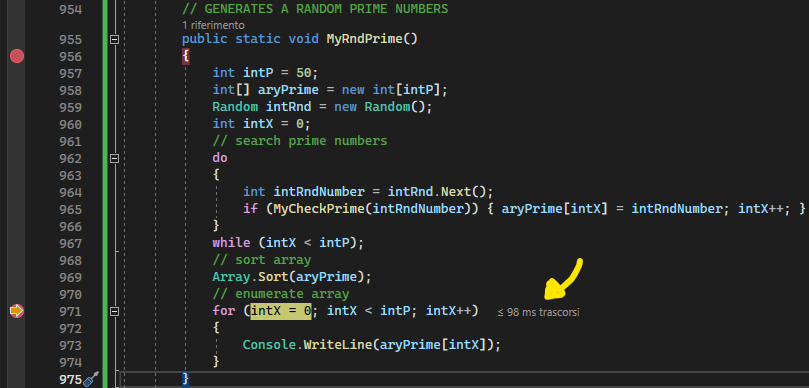Collapse the do block at line 962
Screen dimensions: 809x388
click(115, 158)
